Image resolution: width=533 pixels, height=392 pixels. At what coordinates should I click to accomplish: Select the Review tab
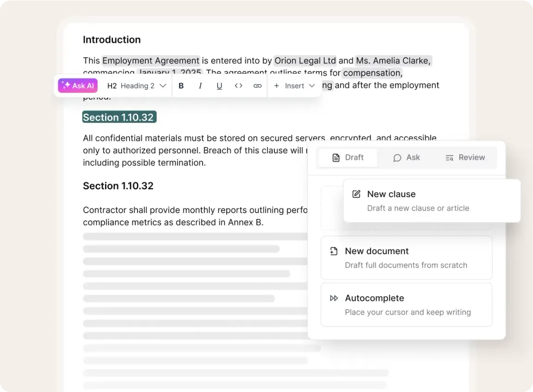tap(465, 157)
